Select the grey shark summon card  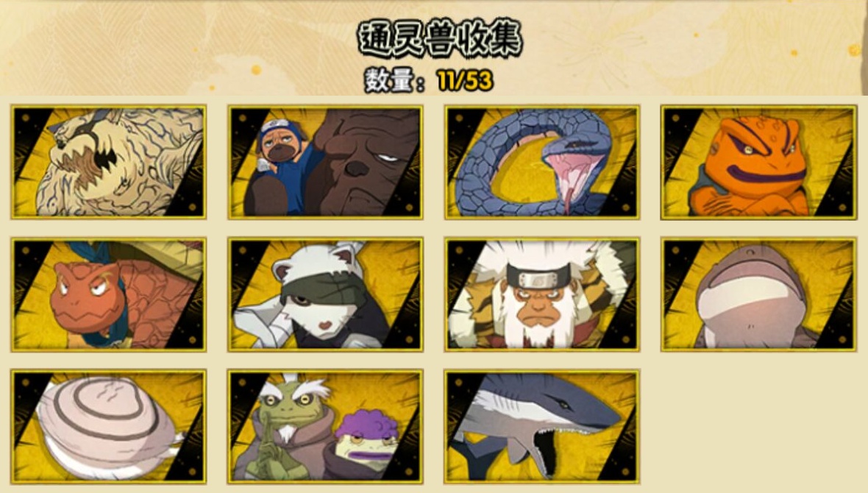point(541,427)
